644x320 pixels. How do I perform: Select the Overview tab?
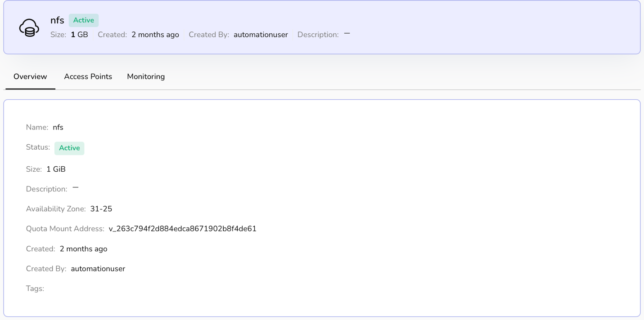click(x=30, y=76)
